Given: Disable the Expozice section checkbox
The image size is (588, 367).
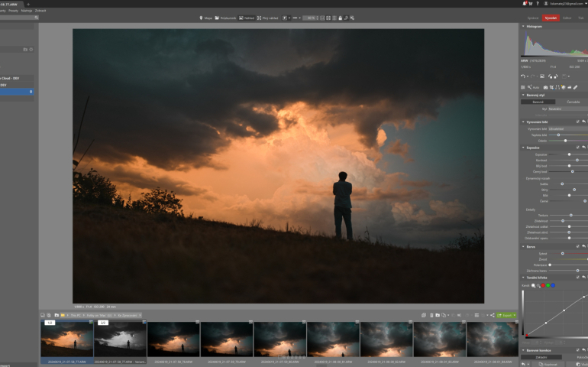Looking at the screenshot, I should click(x=577, y=148).
